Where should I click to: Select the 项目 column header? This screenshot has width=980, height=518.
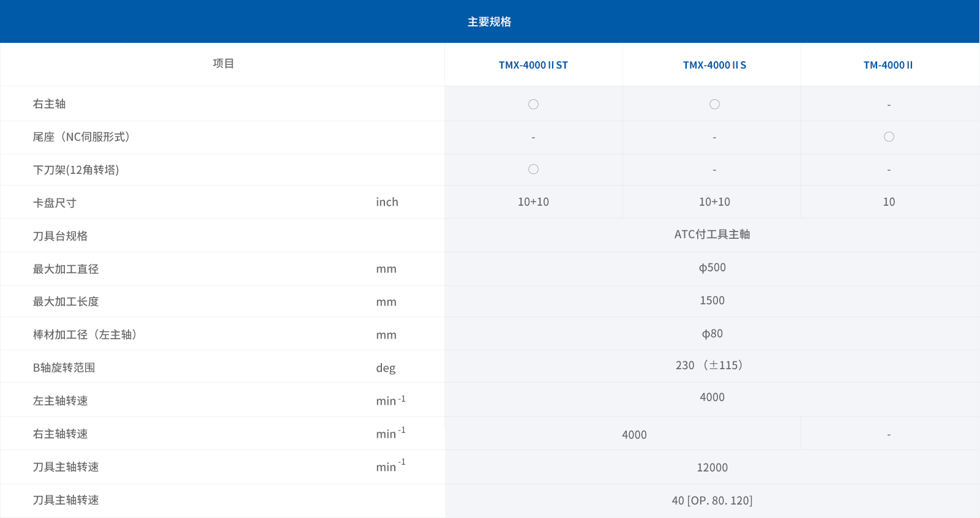(223, 64)
